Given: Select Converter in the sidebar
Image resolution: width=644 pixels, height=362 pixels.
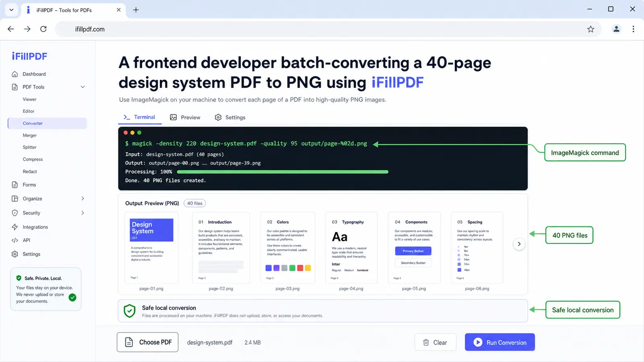Looking at the screenshot, I should point(47,123).
